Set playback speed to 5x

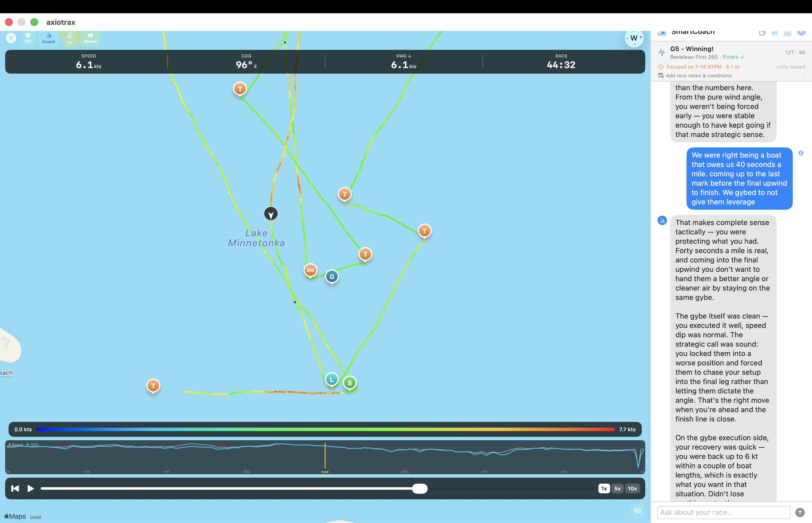pos(617,488)
